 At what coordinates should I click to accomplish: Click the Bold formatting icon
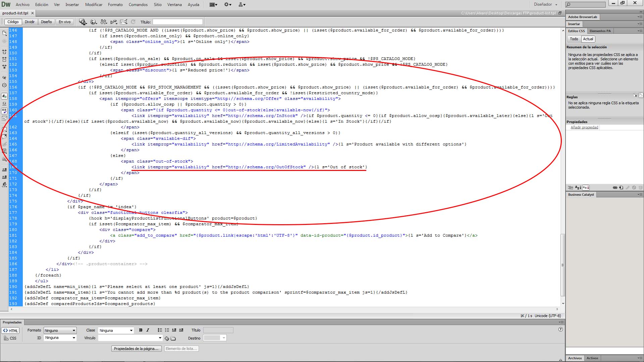141,330
